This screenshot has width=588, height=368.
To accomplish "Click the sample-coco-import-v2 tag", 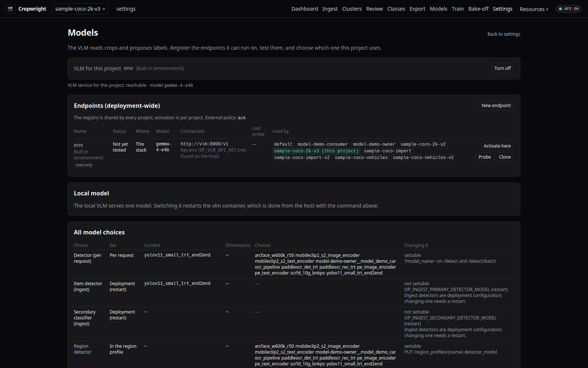I will tap(302, 158).
